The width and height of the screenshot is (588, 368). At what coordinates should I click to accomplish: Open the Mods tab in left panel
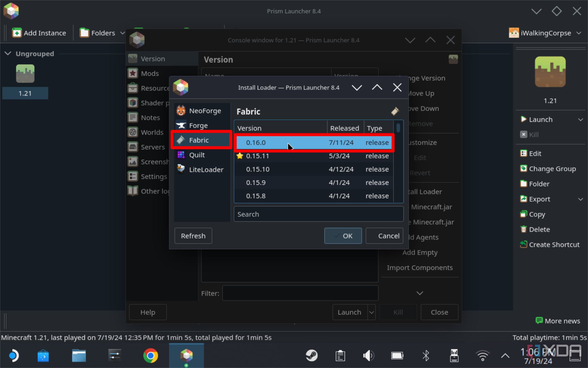[x=150, y=73]
